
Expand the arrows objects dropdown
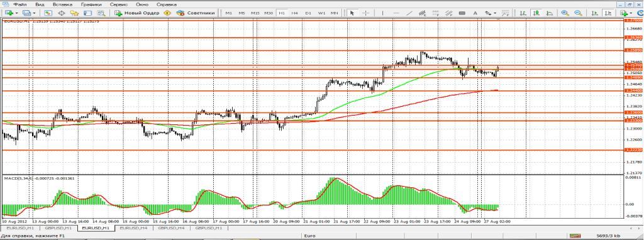(496, 13)
